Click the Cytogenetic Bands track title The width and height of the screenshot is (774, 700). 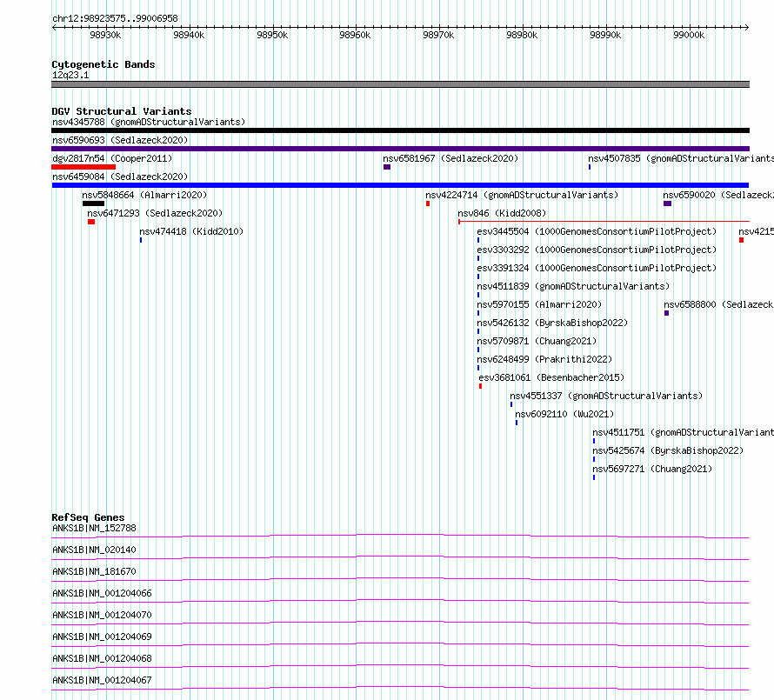pos(103,64)
